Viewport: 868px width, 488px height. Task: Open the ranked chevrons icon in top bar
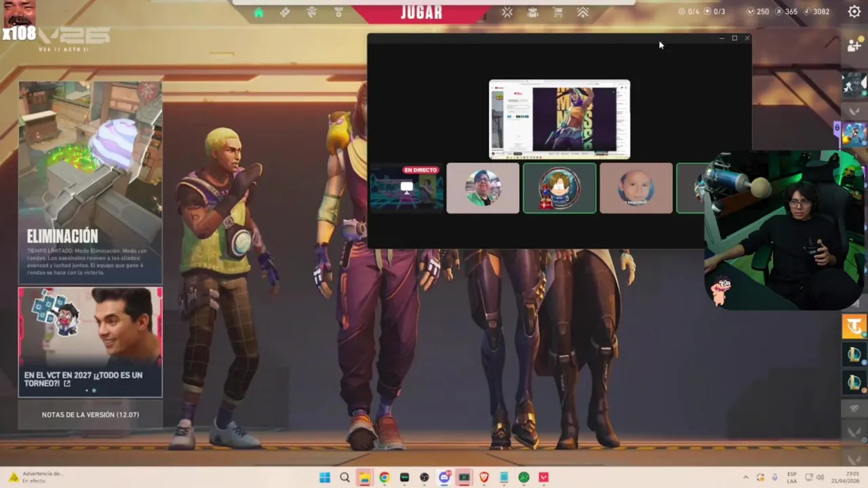pos(583,12)
